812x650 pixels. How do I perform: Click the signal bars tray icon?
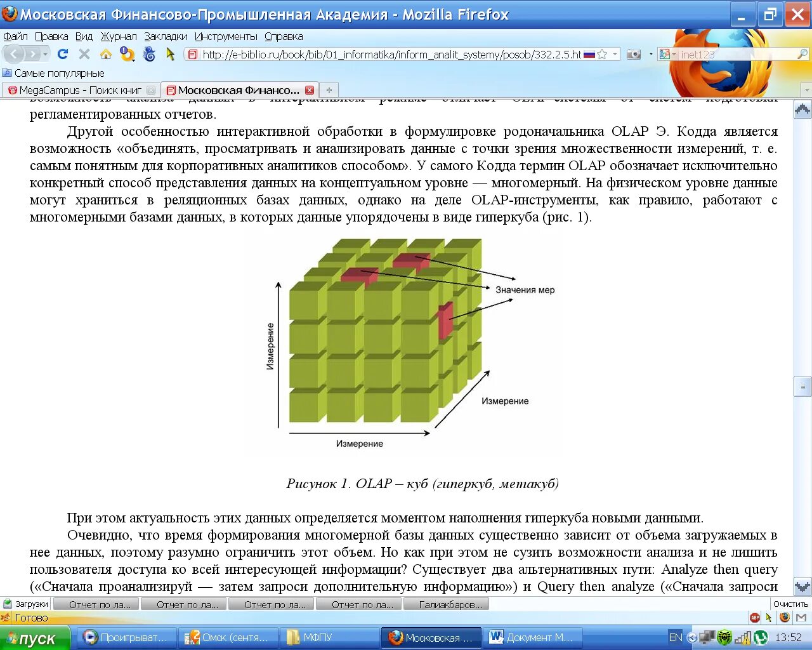pos(742,637)
